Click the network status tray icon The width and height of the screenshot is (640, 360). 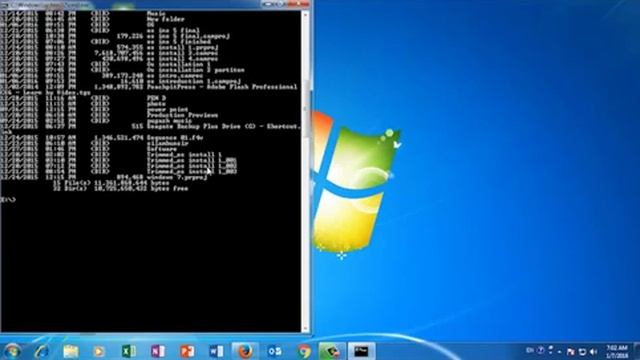coord(582,351)
